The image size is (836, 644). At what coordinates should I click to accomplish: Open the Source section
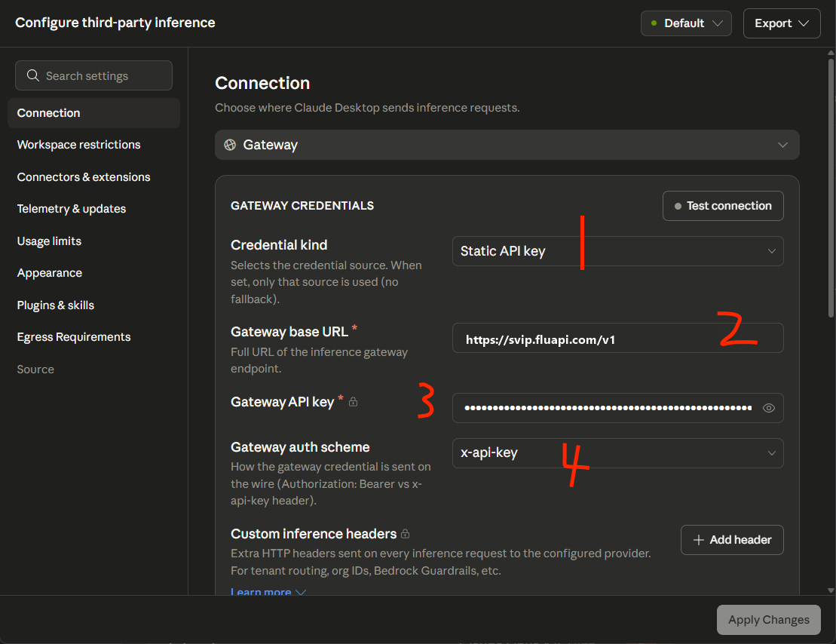coord(35,370)
